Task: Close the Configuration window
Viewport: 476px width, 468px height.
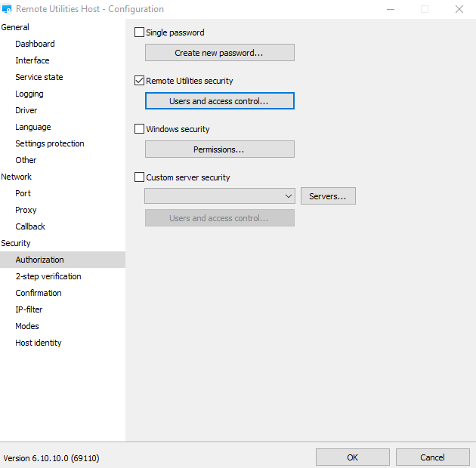Action: point(459,9)
